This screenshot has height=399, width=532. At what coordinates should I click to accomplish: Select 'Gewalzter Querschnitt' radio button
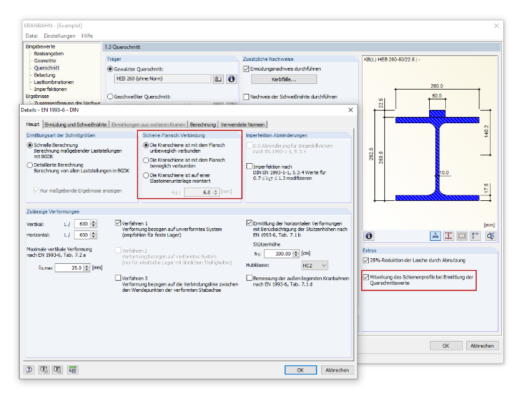coord(110,69)
